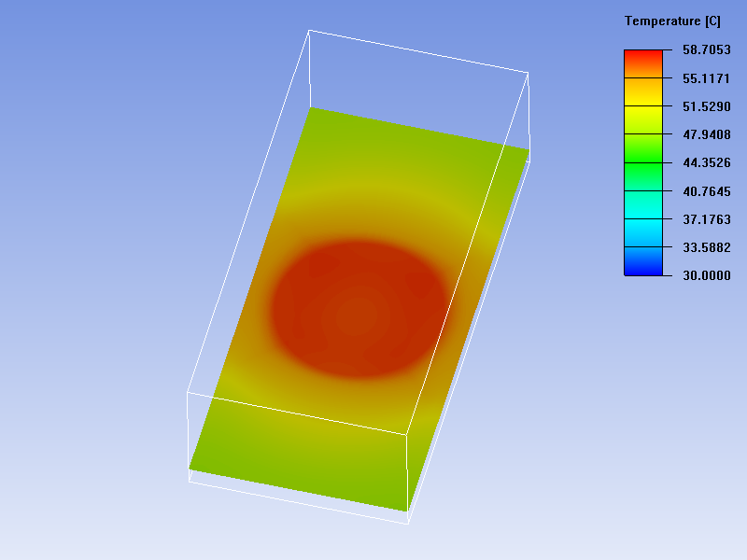Click the 30.0000 legend value
The width and height of the screenshot is (747, 560).
(707, 275)
